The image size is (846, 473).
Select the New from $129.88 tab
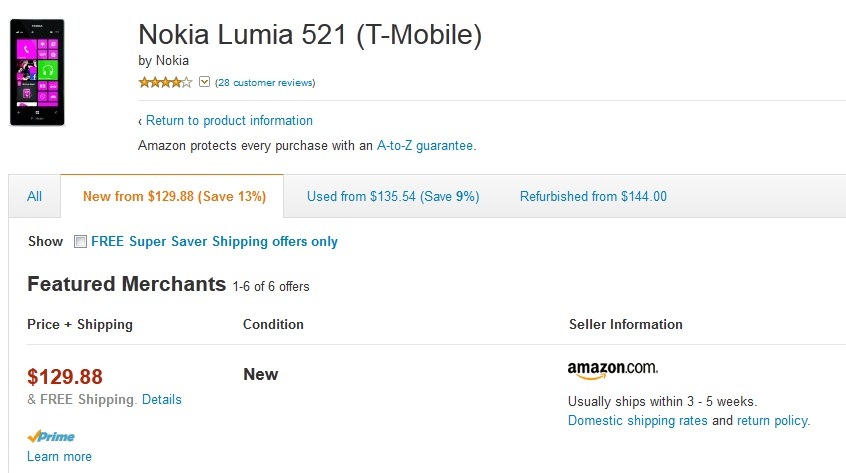174,196
